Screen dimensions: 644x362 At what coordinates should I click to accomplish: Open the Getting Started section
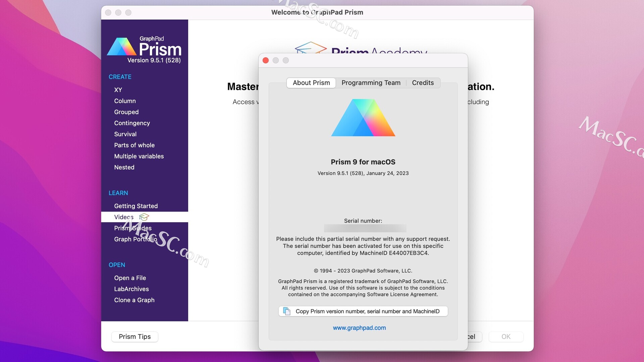click(136, 206)
